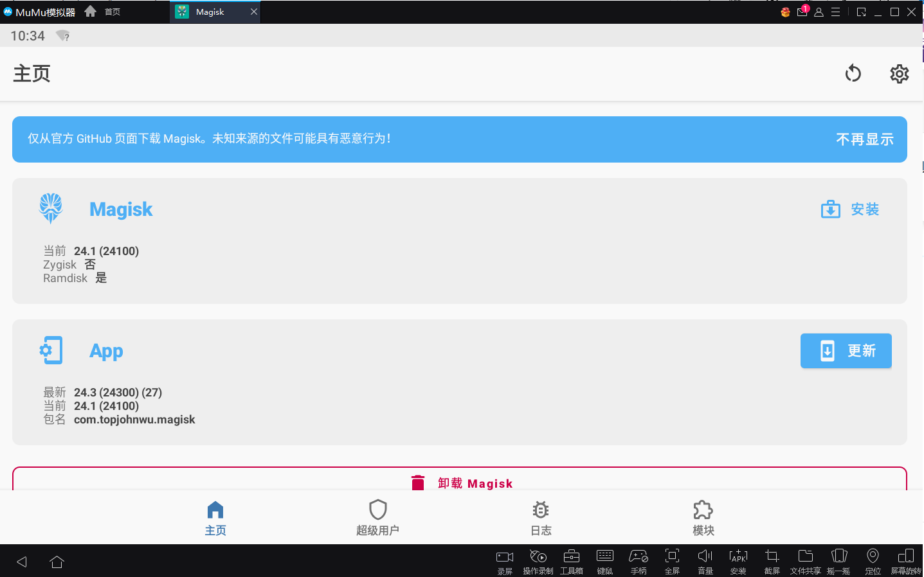This screenshot has height=577, width=924.
Task: Rotate screen with 屏幕旋转
Action: [x=906, y=562]
